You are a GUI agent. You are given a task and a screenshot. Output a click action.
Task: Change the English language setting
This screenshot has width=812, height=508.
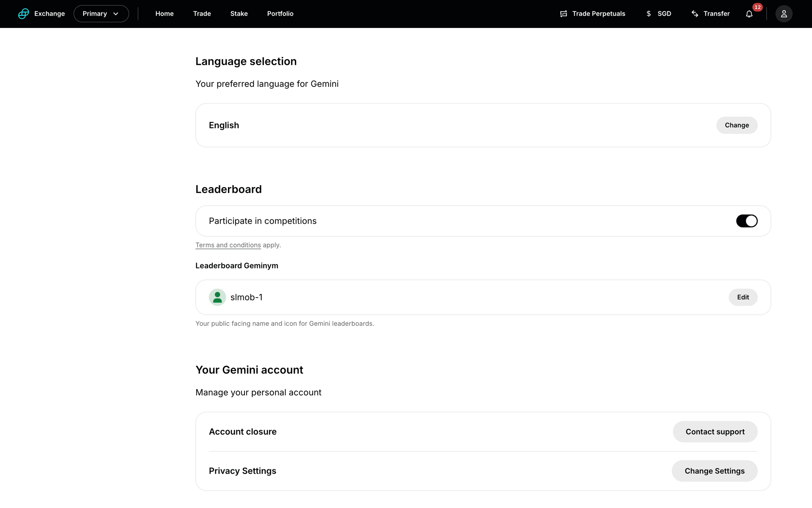737,125
